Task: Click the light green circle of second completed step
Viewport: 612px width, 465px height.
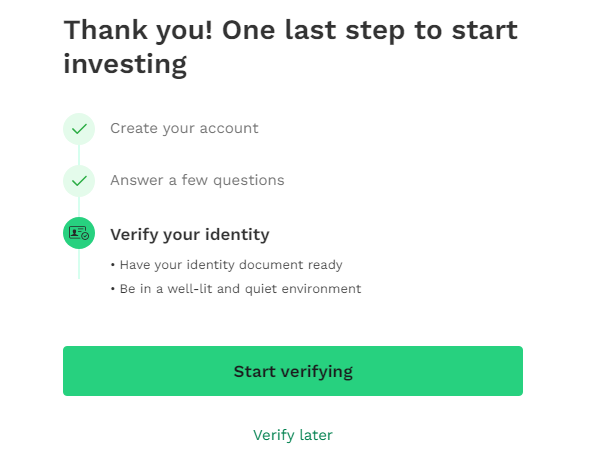Action: tap(79, 181)
